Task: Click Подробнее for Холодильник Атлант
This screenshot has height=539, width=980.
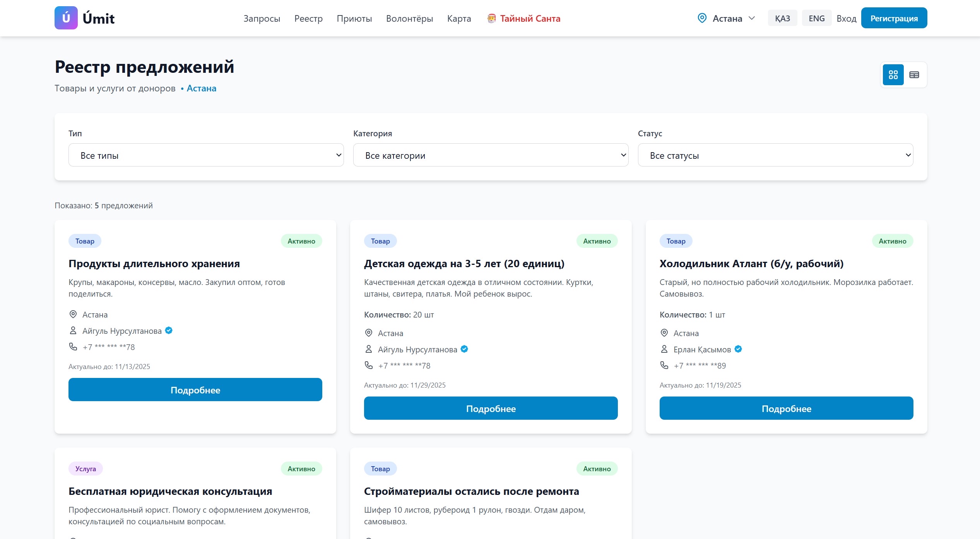Action: pos(786,409)
